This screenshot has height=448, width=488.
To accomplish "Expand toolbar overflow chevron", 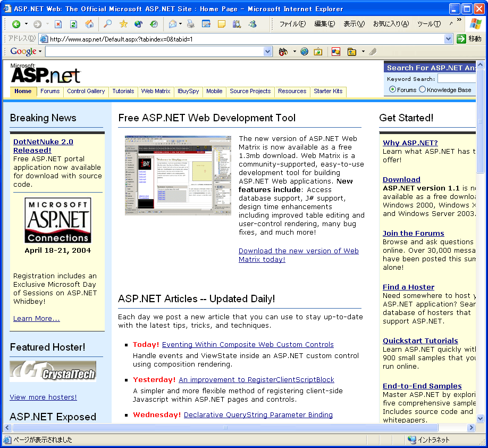I will pos(459,20).
